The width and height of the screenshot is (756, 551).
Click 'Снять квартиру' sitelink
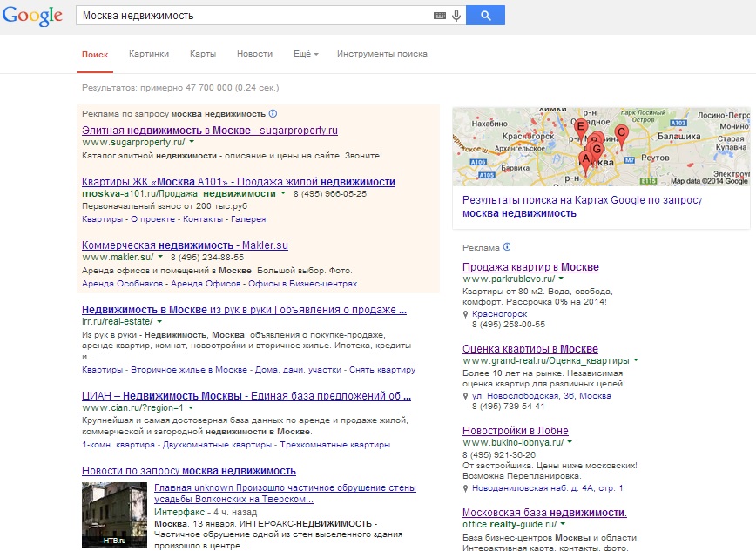(382, 370)
